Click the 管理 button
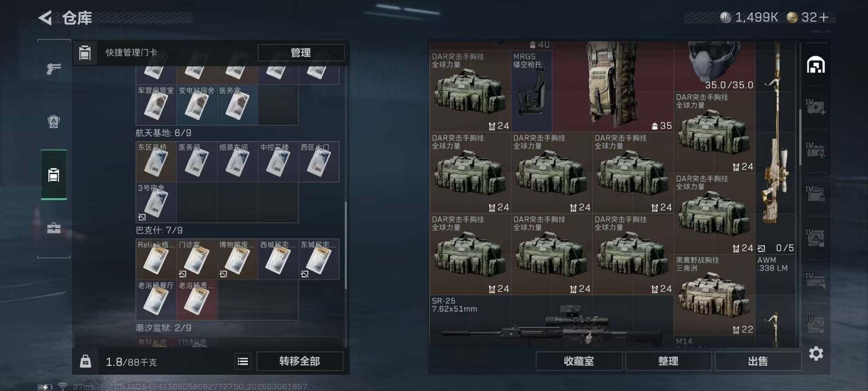This screenshot has width=868, height=391. pyautogui.click(x=301, y=52)
